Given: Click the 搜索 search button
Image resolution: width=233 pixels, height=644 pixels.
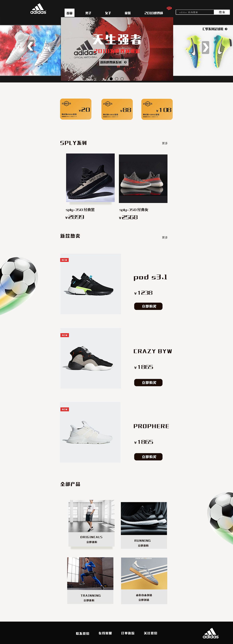Looking at the screenshot, I should (222, 12).
